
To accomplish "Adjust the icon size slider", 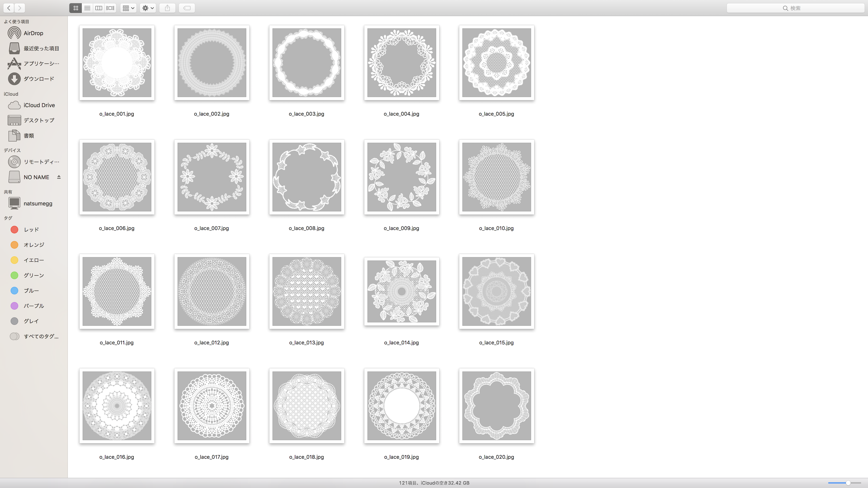I will [848, 483].
